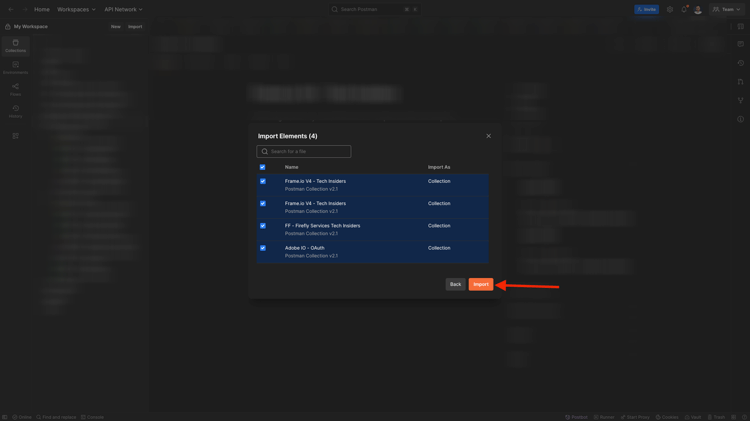
Task: Expand the Workspaces dropdown
Action: click(x=76, y=9)
